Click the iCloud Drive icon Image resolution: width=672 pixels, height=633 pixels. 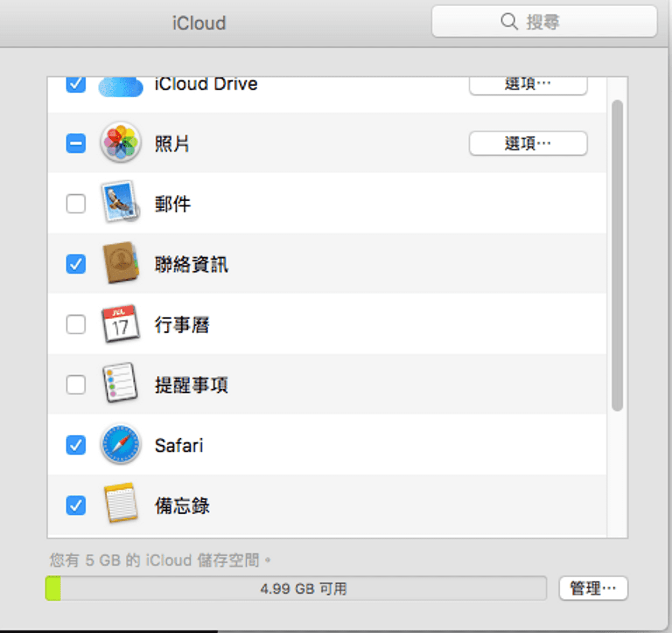point(120,88)
